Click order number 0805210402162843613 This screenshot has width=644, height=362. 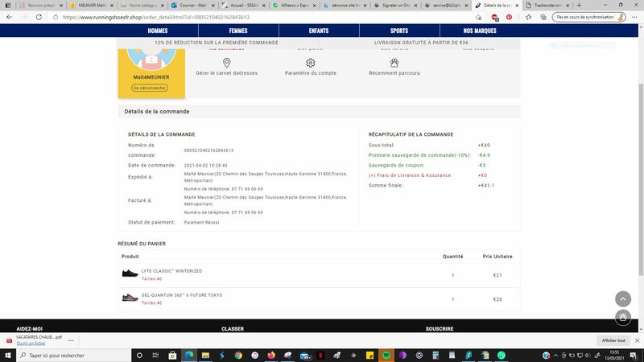click(208, 150)
